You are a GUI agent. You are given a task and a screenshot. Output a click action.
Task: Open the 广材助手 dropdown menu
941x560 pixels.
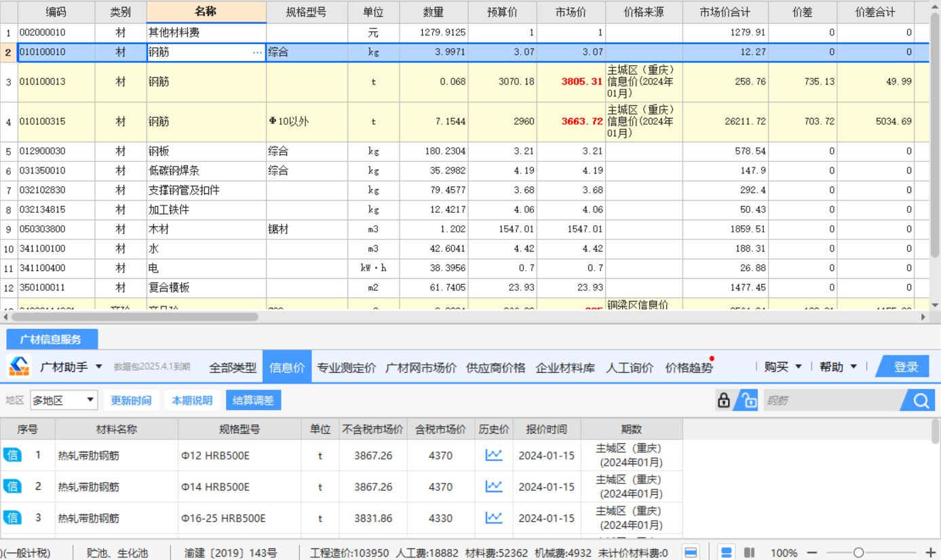coord(98,367)
